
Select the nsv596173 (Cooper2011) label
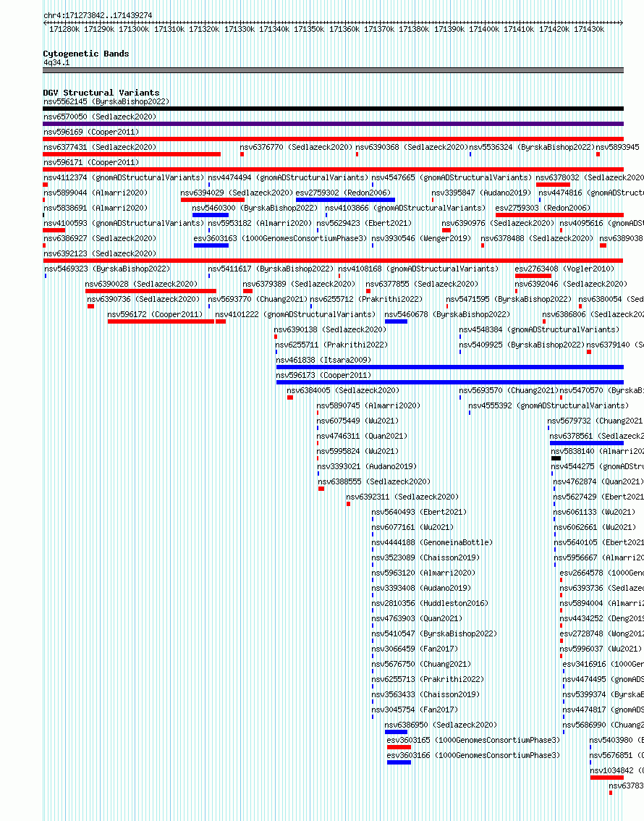[323, 375]
